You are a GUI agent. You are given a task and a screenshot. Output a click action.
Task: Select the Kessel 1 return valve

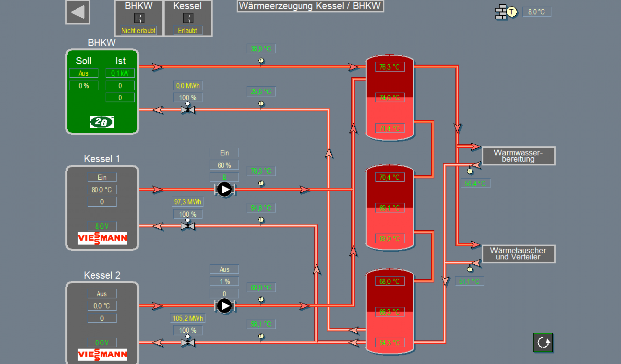click(188, 226)
